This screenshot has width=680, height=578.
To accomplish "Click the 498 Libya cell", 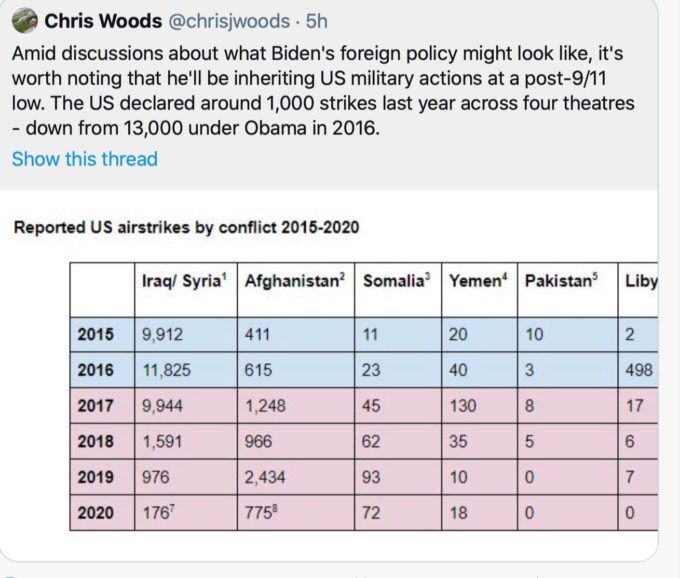I will (637, 370).
